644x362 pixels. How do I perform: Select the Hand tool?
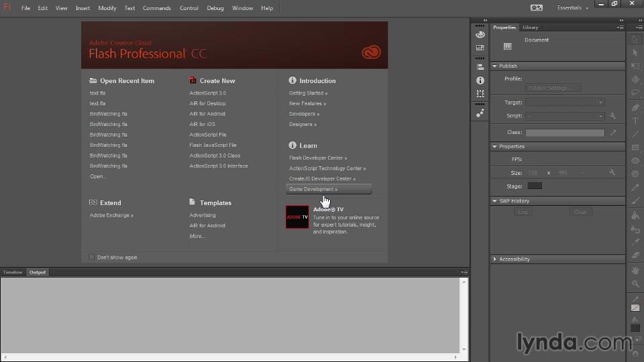[x=635, y=270]
